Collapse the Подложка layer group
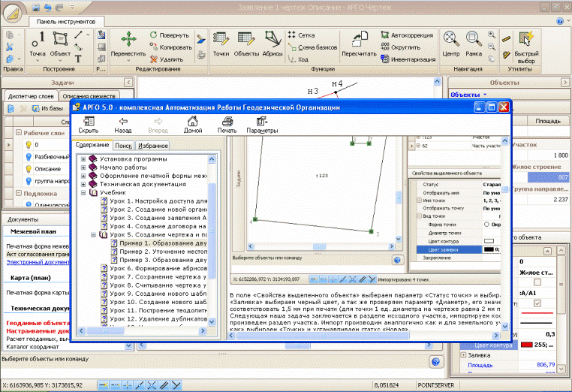Screen dimensions: 572x392 point(19,194)
